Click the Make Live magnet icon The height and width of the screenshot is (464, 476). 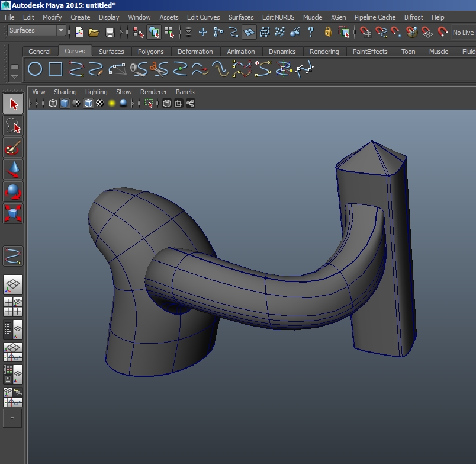tap(443, 32)
